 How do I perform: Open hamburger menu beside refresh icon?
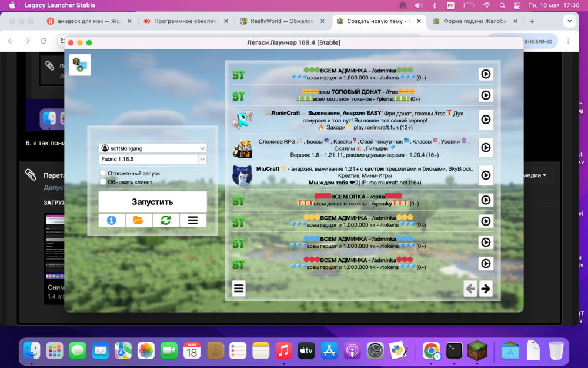tap(193, 220)
